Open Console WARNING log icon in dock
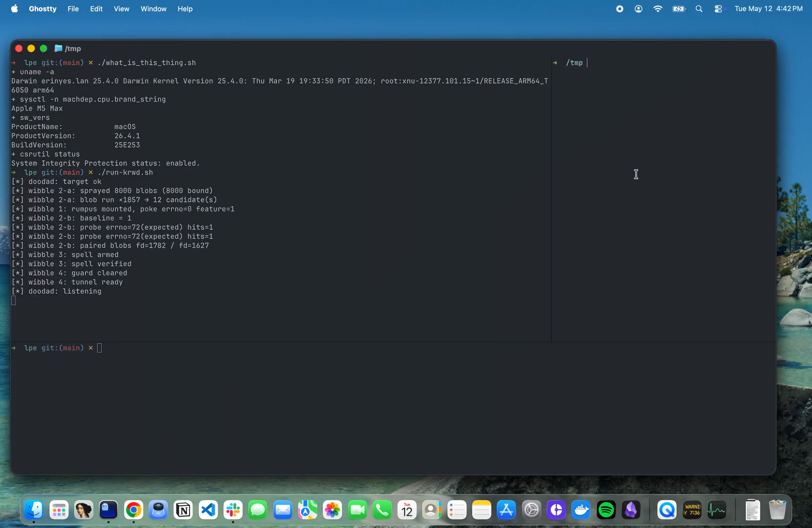 [x=692, y=510]
